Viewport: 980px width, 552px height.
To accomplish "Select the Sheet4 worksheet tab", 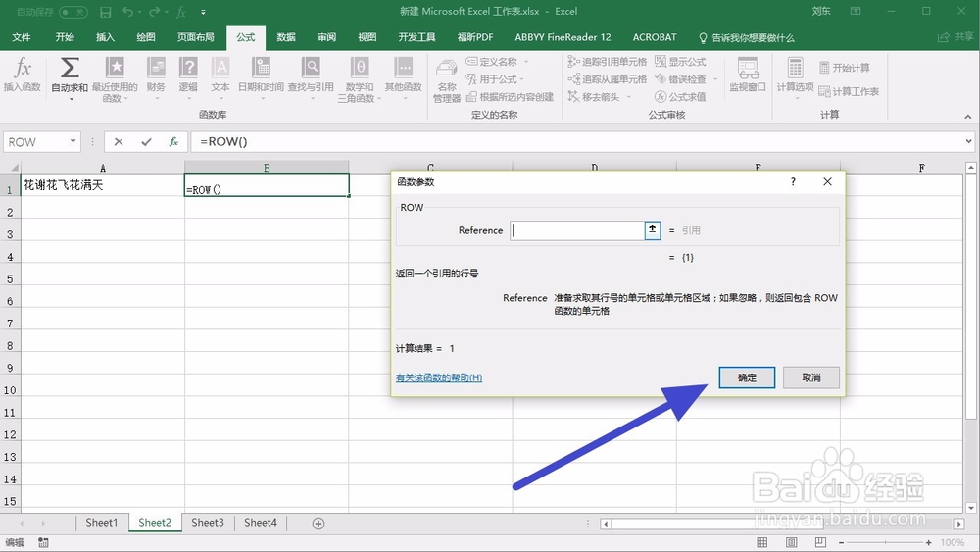I will click(260, 523).
